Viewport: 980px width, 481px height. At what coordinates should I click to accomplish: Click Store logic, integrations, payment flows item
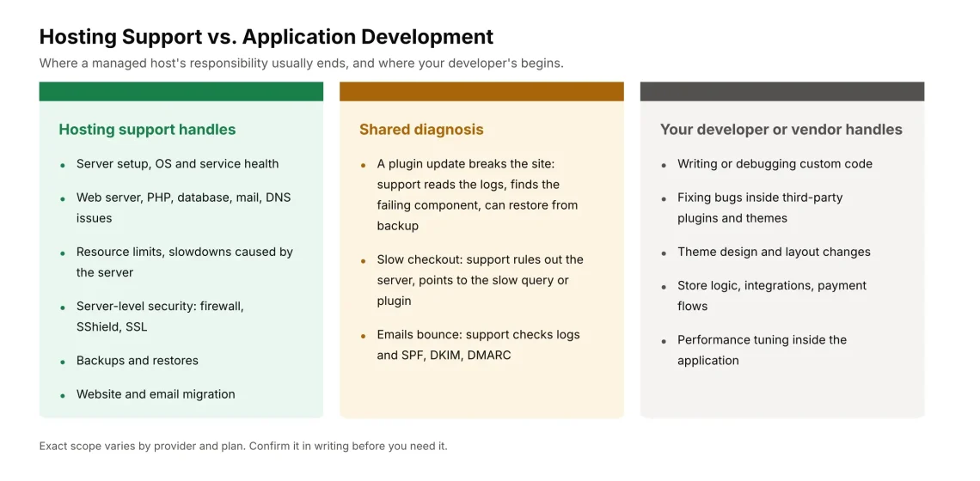pos(772,295)
